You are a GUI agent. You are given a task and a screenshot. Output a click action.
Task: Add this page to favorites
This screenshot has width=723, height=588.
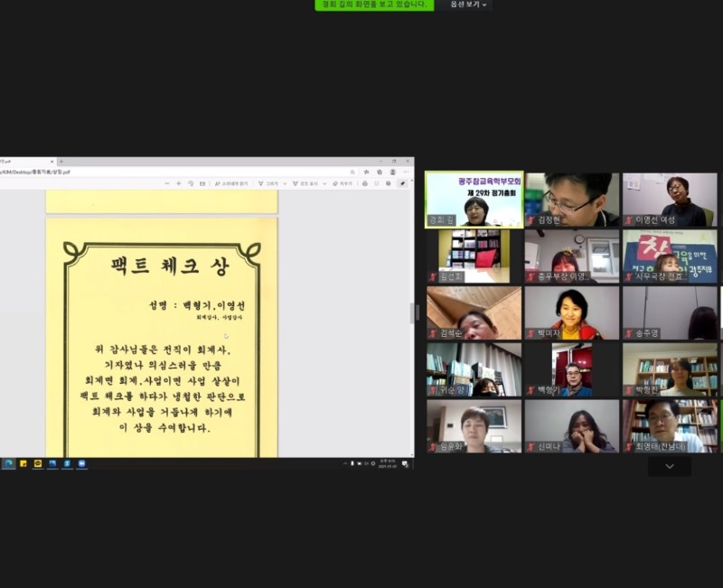point(352,172)
